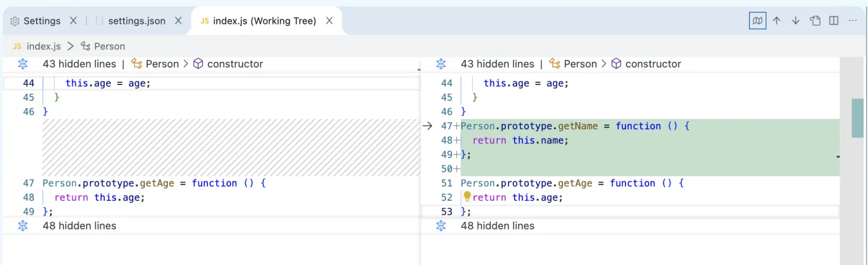Expand 48 hidden lines in right pane
This screenshot has height=265, width=868.
coord(441,226)
